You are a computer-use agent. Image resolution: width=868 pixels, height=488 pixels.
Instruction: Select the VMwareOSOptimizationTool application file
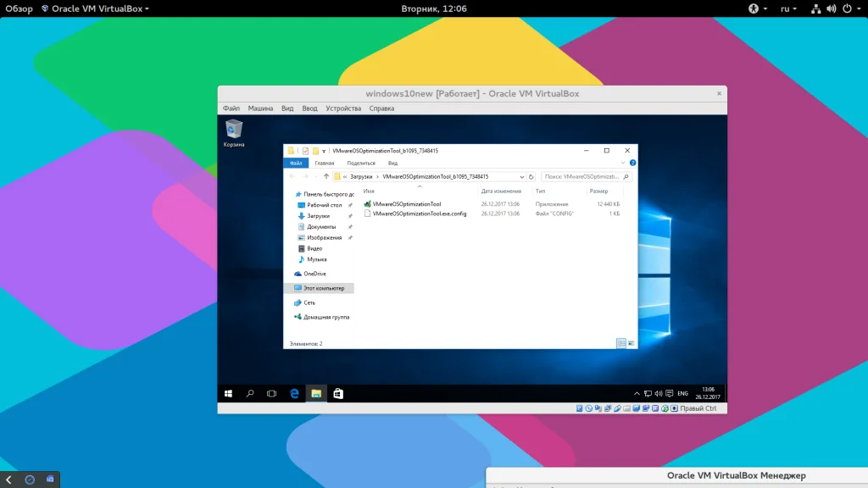coord(407,204)
